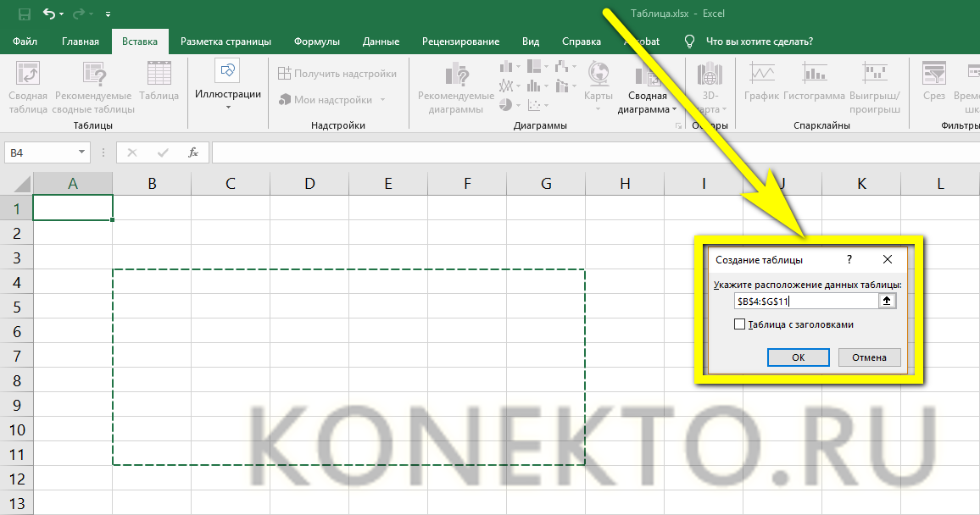Click the table data range input field

click(x=805, y=301)
